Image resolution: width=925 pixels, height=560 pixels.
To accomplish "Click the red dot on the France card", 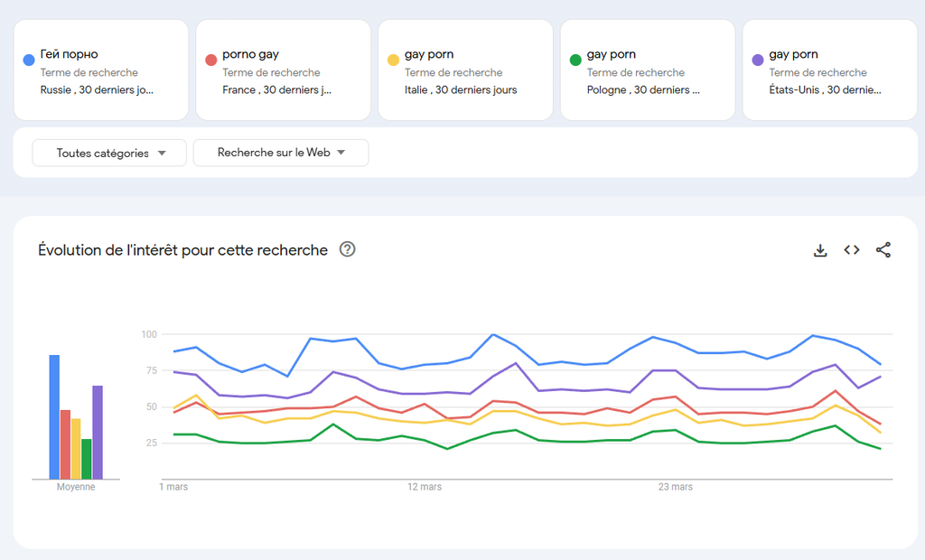I will tap(210, 61).
